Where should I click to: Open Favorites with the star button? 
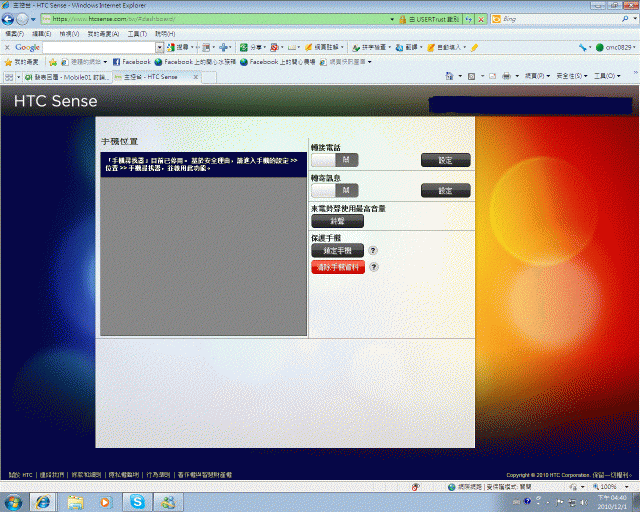point(21,62)
